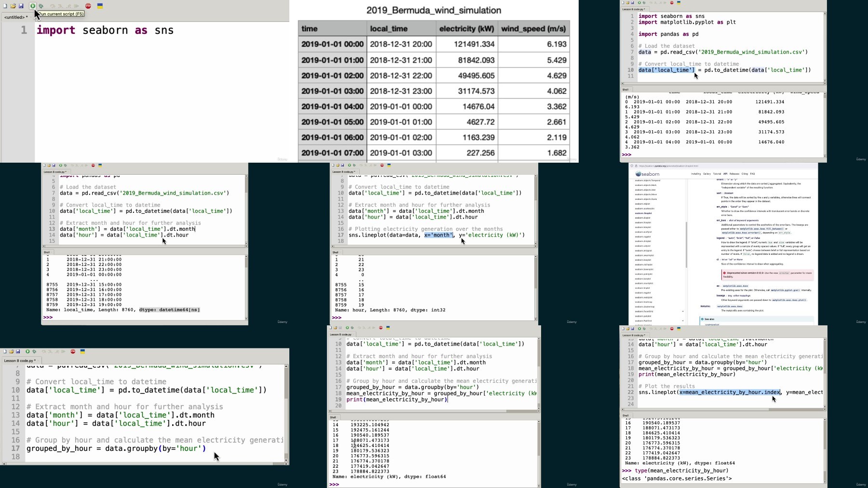Click the lock icon in seaborn browser address bar
The height and width of the screenshot is (488, 868).
click(636, 166)
